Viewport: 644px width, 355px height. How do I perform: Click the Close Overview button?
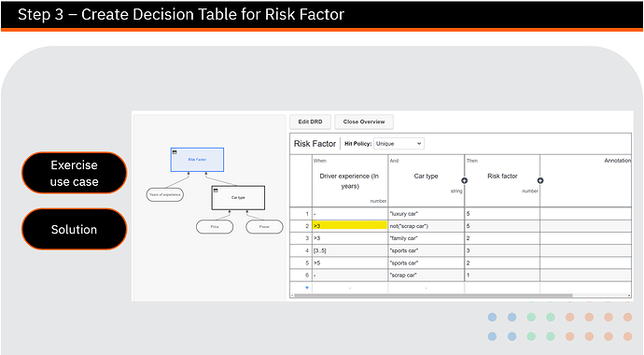(x=364, y=121)
